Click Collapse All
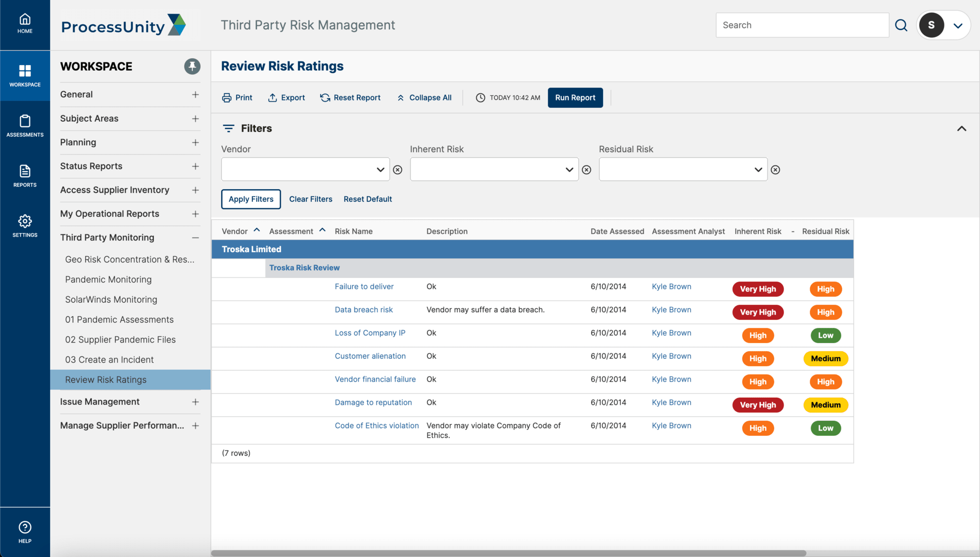The image size is (980, 557). pos(424,97)
